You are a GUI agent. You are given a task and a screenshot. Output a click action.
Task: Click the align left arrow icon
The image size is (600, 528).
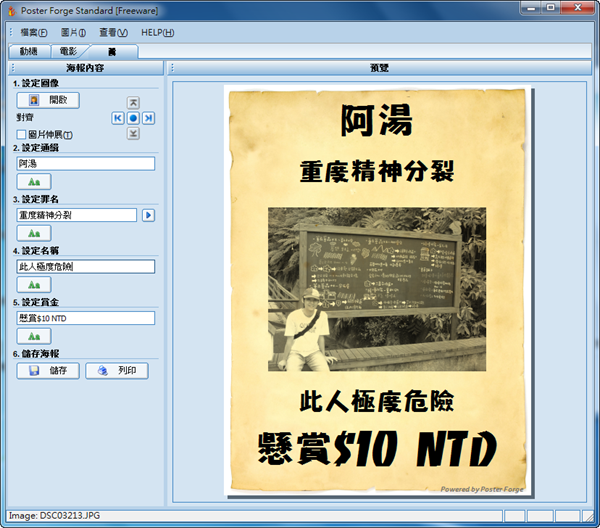[x=117, y=118]
